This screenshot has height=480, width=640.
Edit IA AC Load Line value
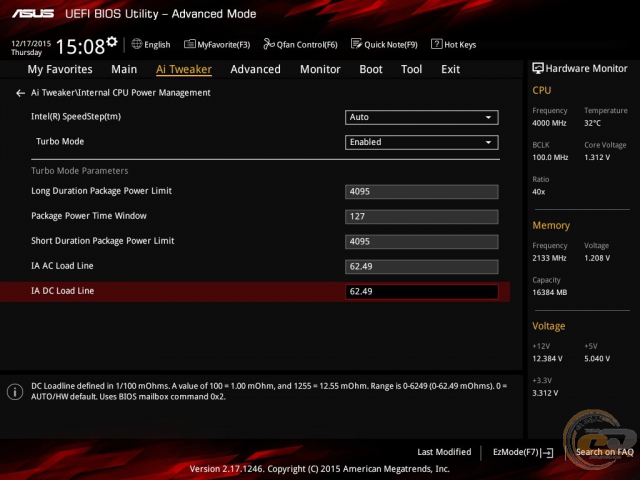tap(421, 267)
